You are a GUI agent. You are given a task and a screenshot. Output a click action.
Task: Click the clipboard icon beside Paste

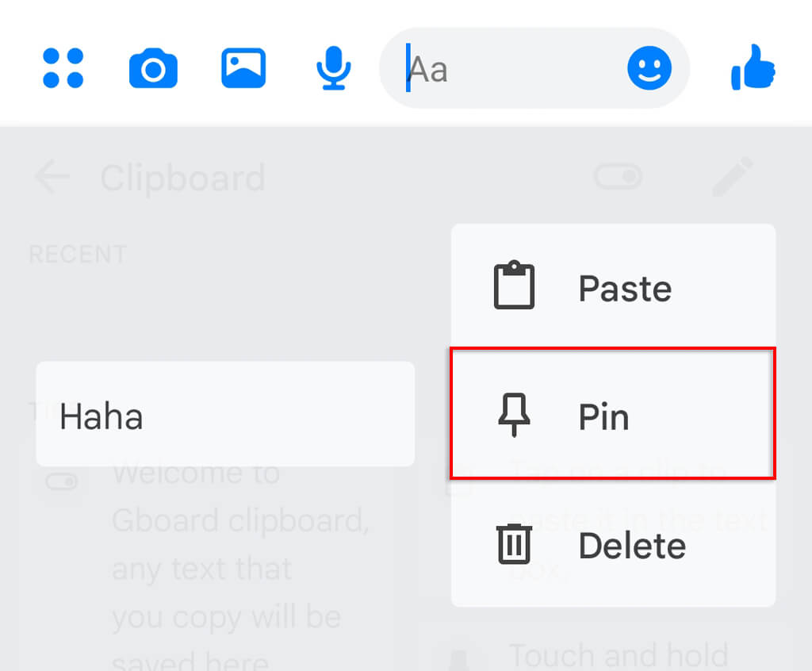pos(514,286)
